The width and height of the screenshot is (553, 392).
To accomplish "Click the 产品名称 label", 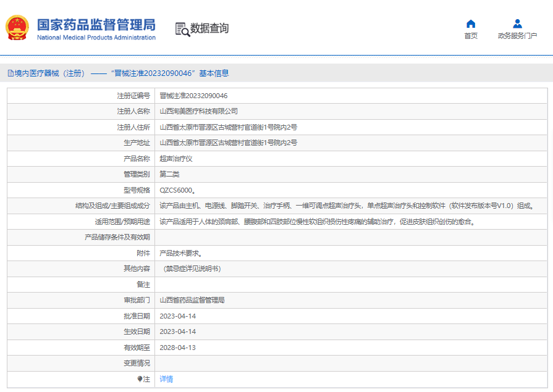I will [137, 159].
